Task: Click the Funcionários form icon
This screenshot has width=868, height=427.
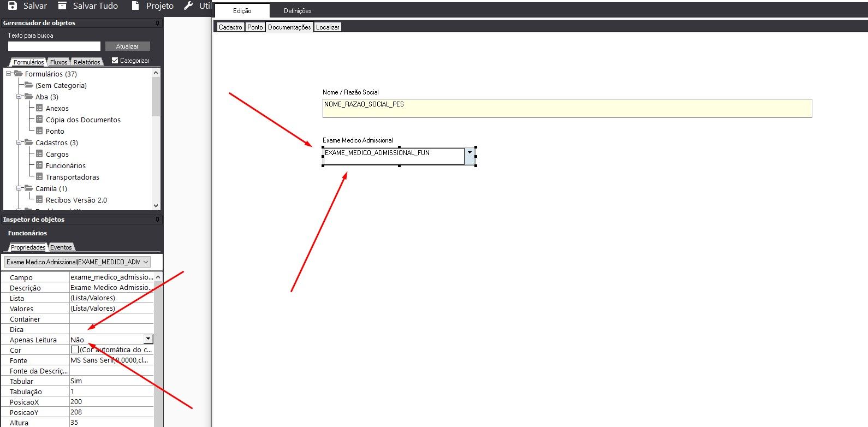Action: [39, 165]
